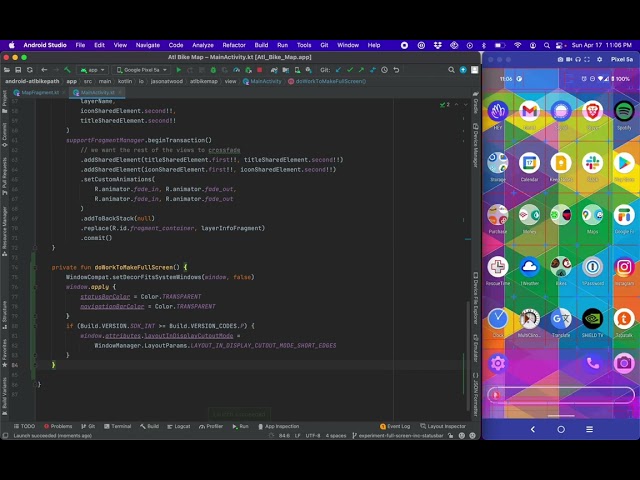Push commits with the Git green arrow
640x480 pixels.
click(361, 70)
